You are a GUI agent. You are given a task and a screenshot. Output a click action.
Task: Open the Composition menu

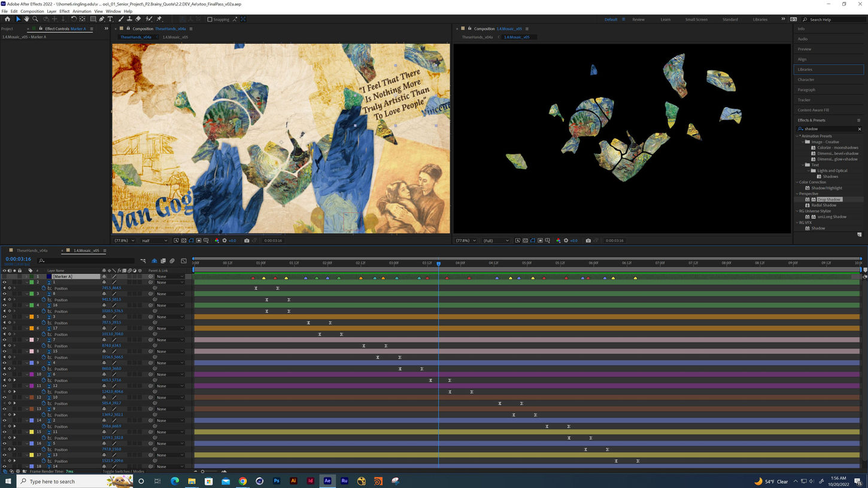click(32, 11)
